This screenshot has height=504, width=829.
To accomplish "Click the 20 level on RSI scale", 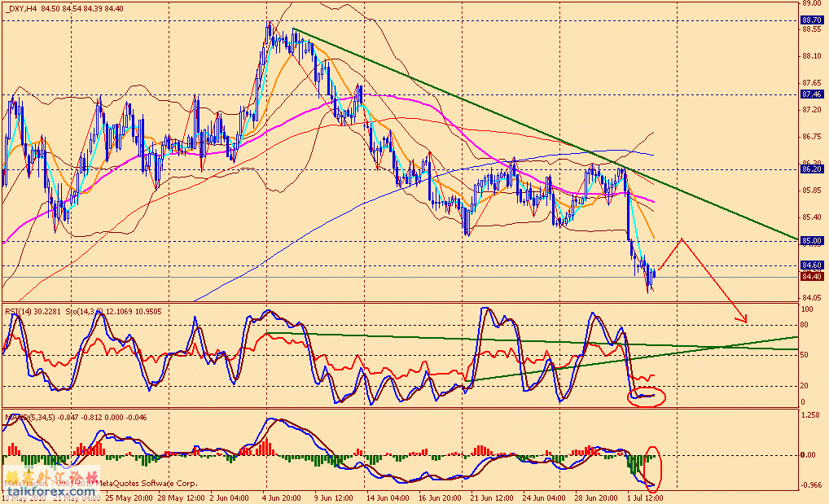I will 805,386.
